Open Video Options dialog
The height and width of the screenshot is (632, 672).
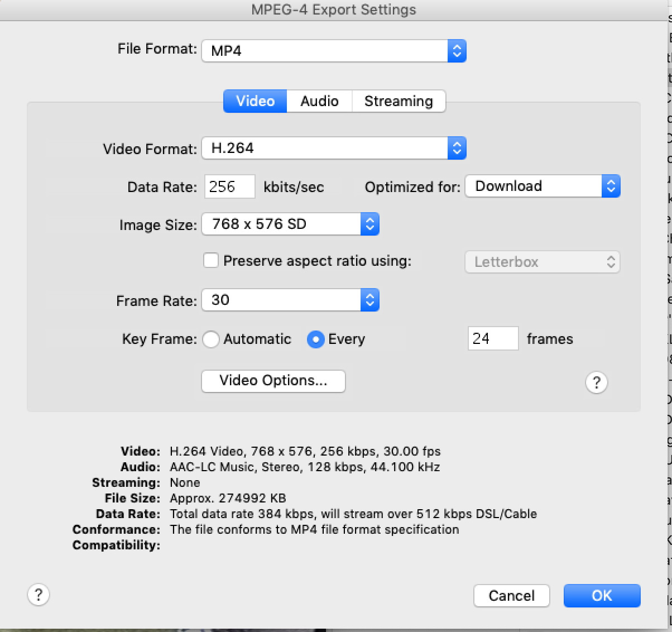coord(273,381)
